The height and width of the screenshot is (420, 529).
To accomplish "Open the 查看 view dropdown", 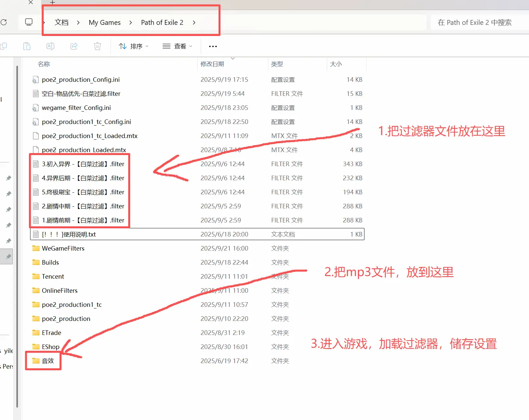I will click(177, 46).
